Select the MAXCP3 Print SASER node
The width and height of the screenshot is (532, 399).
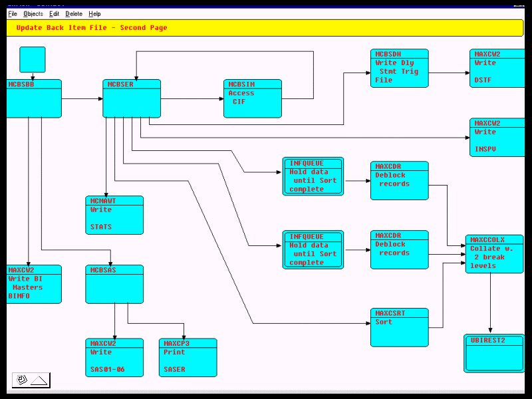point(188,358)
